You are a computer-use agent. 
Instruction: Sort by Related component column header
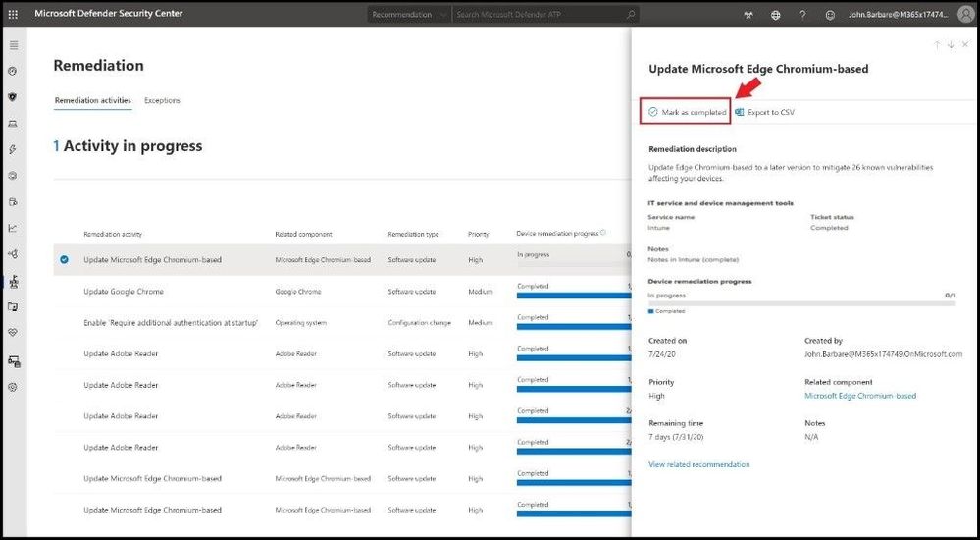pos(303,234)
